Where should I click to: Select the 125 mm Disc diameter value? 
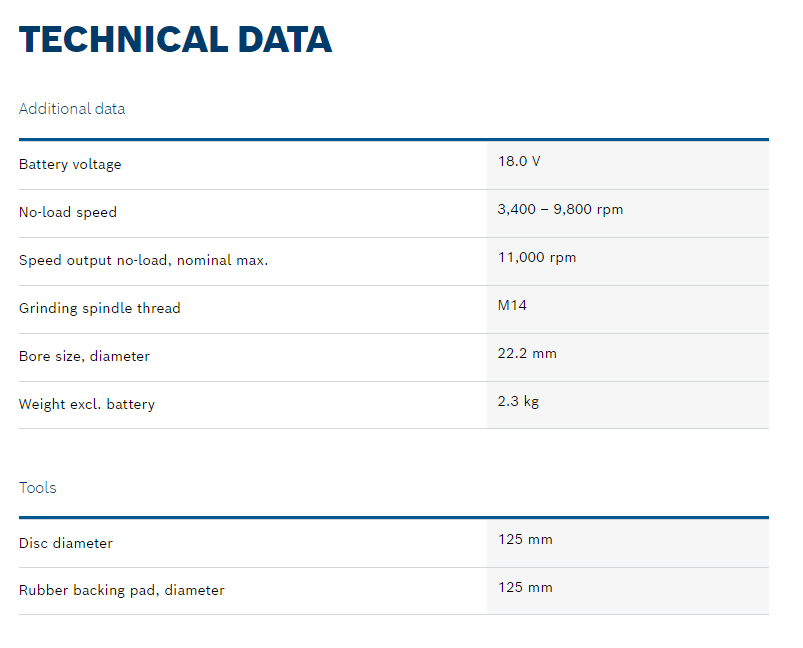tap(525, 540)
